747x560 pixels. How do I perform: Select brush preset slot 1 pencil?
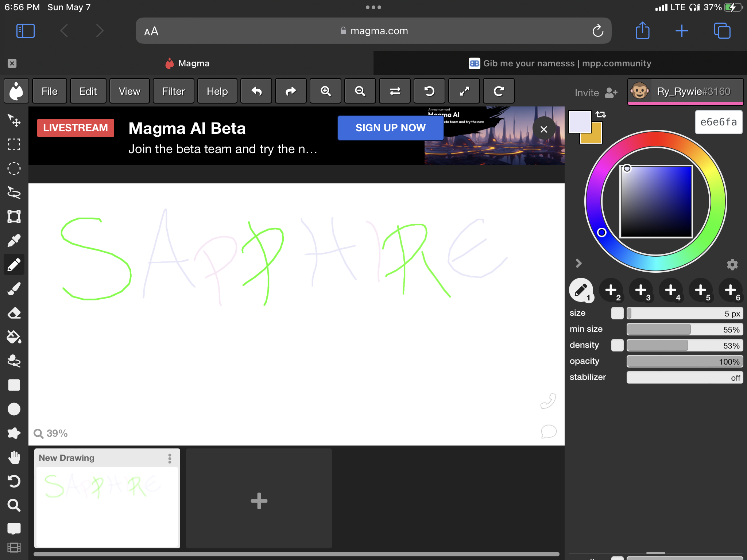pyautogui.click(x=581, y=290)
